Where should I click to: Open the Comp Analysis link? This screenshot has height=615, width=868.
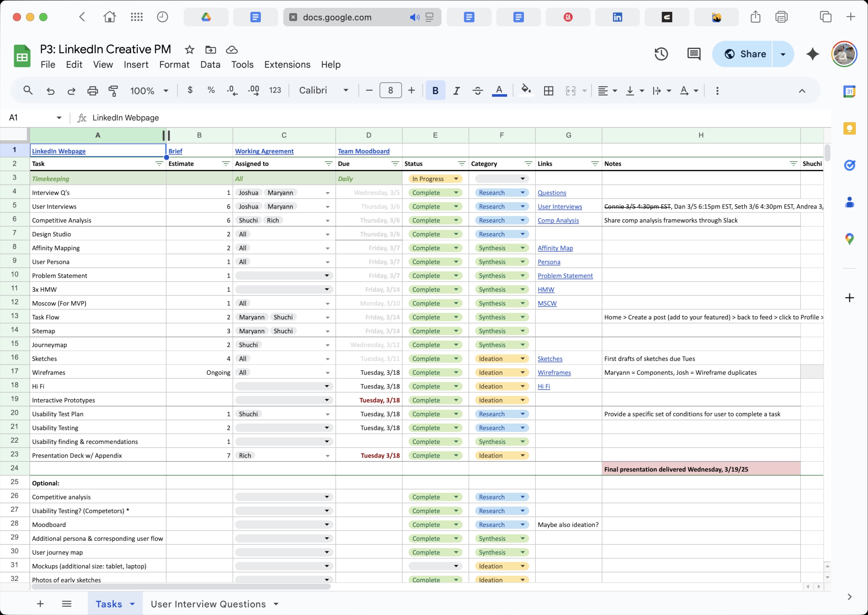pyautogui.click(x=558, y=220)
